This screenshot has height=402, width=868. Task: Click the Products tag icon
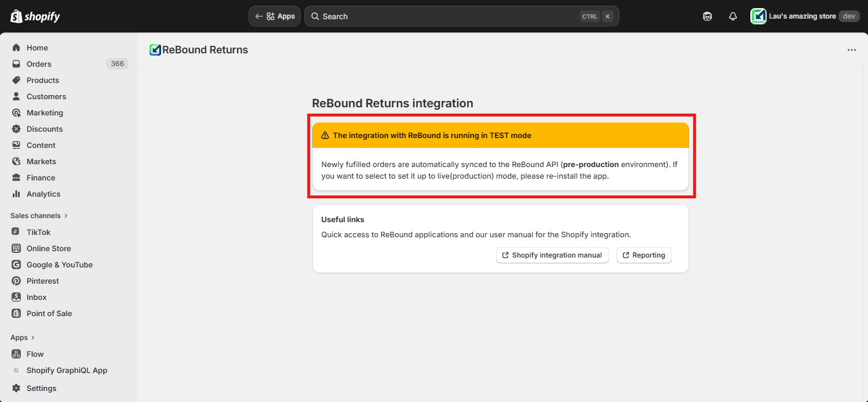tap(16, 80)
